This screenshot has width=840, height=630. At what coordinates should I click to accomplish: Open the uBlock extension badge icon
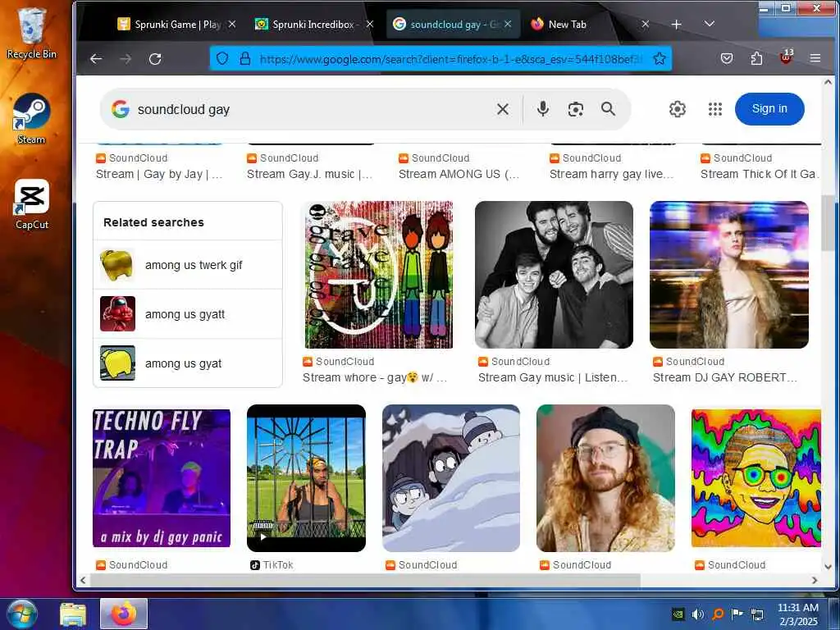(x=787, y=57)
